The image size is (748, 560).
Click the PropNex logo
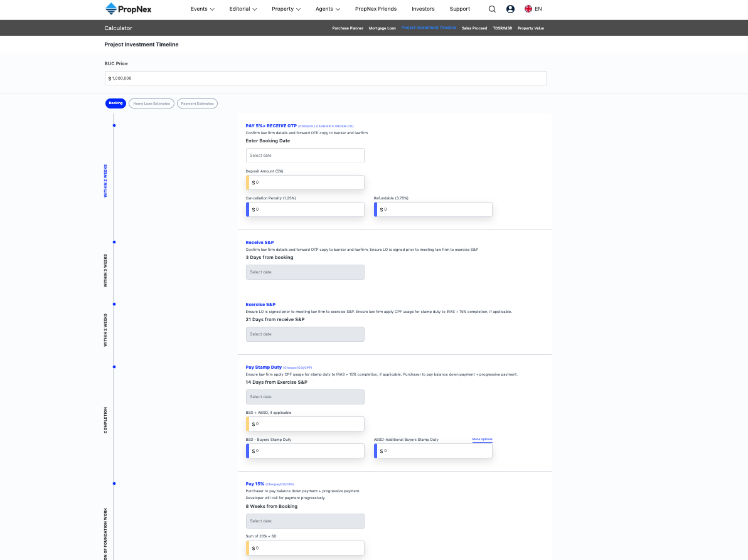[x=129, y=9]
